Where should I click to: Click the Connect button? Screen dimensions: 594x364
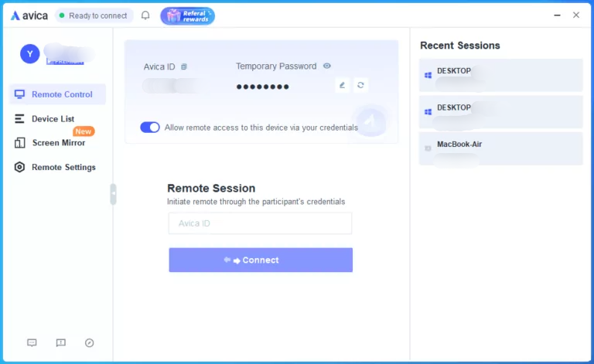(261, 260)
